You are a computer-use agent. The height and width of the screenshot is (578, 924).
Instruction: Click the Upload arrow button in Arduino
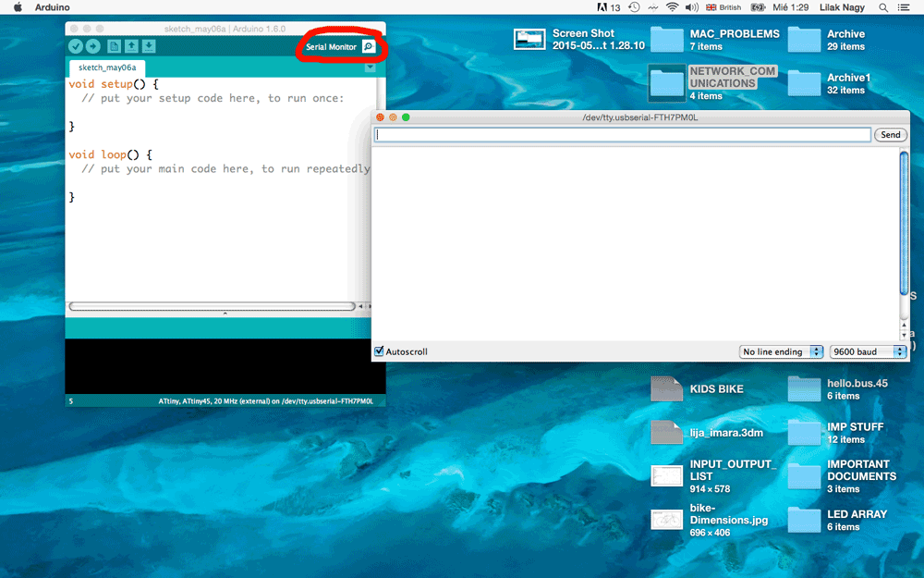tap(93, 46)
